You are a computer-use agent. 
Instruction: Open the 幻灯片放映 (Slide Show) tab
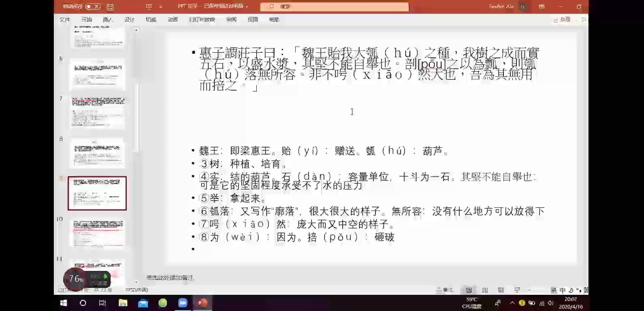click(202, 20)
